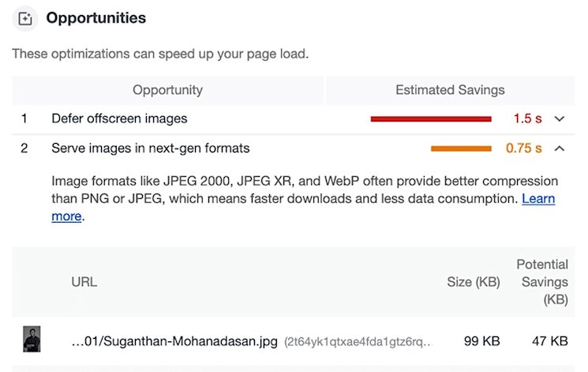Click the Suganthan-Mohanadasan.jpg URL text
Viewport: 588px width, 372px height.
[174, 342]
